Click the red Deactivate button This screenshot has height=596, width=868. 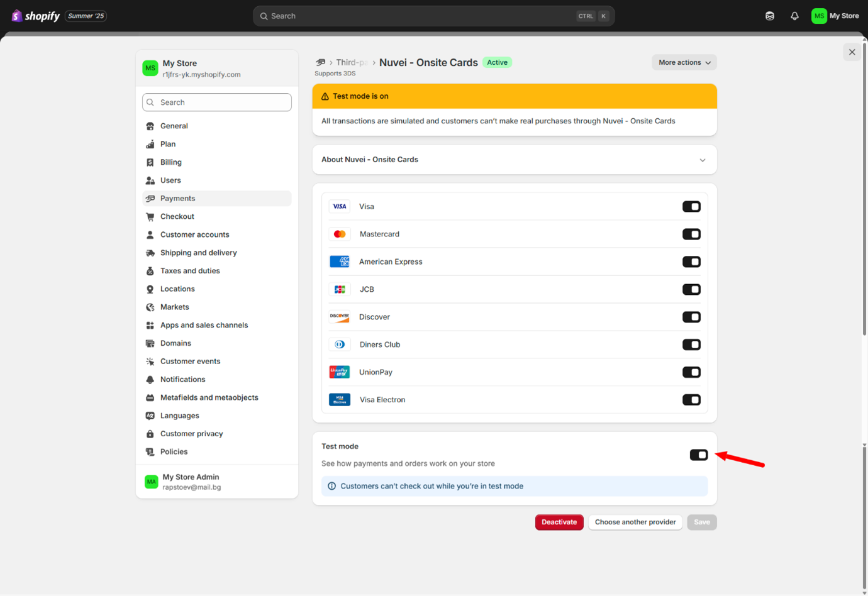(559, 522)
